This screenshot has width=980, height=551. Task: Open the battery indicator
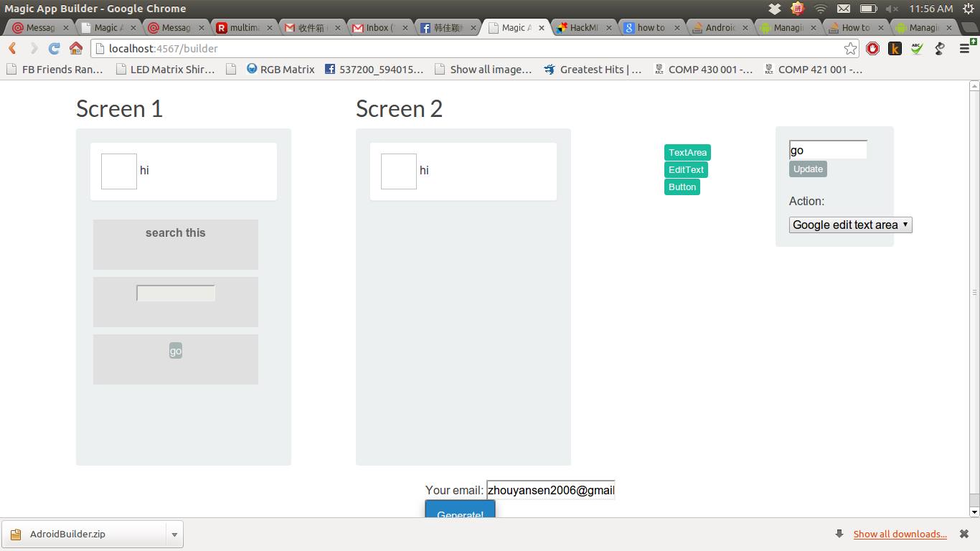(x=868, y=9)
